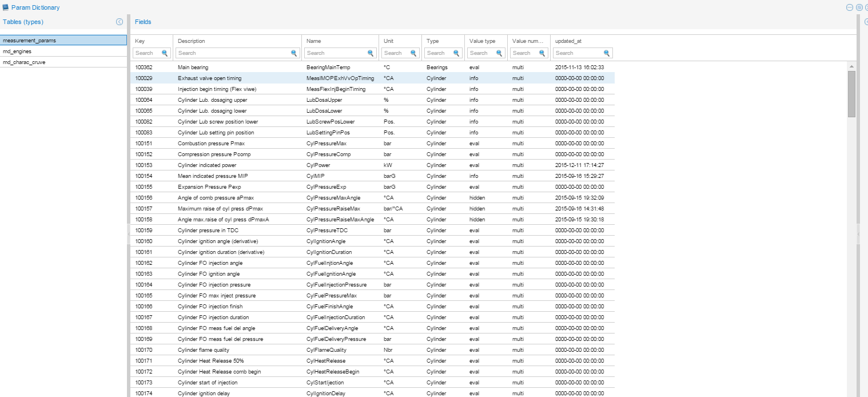Open the md_charac_cruve table
868x397 pixels.
24,62
